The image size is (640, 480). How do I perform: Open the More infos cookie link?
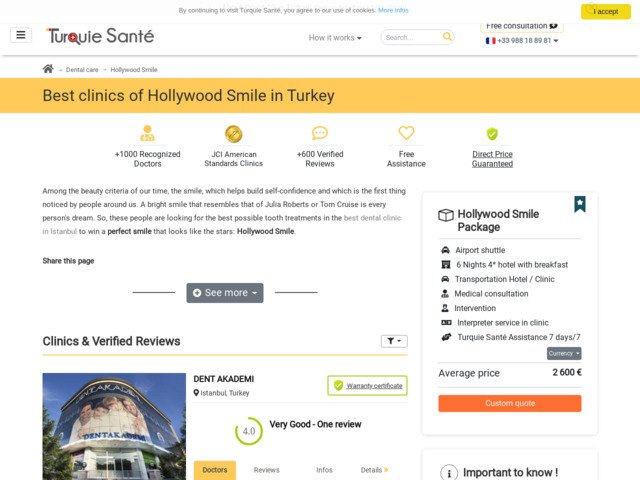[x=393, y=10]
